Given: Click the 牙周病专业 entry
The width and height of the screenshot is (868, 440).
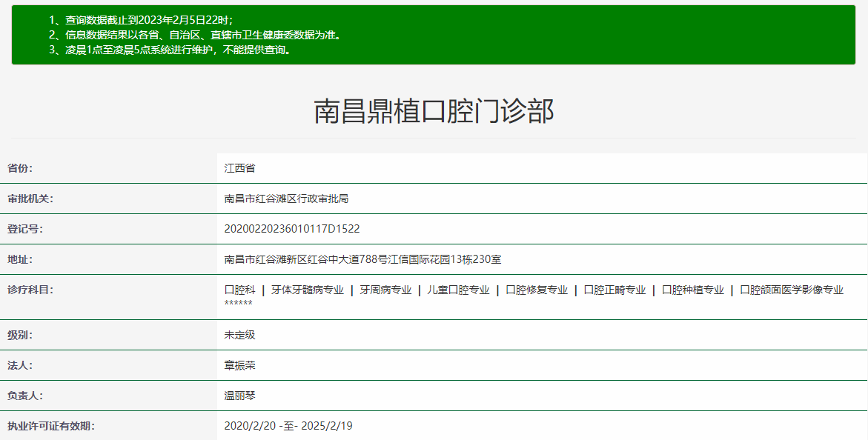Looking at the screenshot, I should pos(385,290).
